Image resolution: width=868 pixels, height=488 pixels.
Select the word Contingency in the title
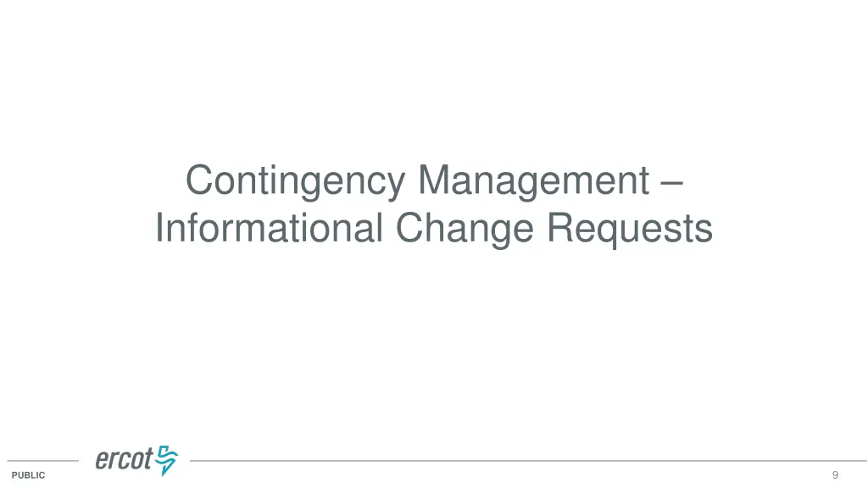295,181
